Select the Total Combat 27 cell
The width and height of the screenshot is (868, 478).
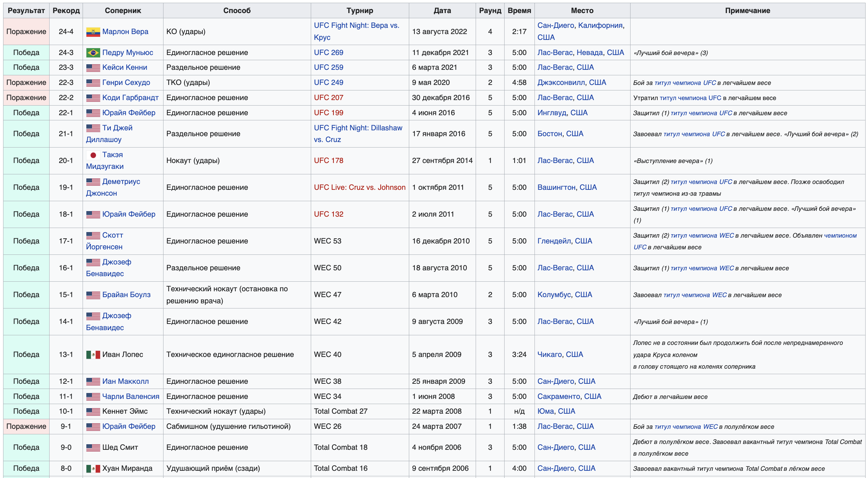pyautogui.click(x=360, y=411)
